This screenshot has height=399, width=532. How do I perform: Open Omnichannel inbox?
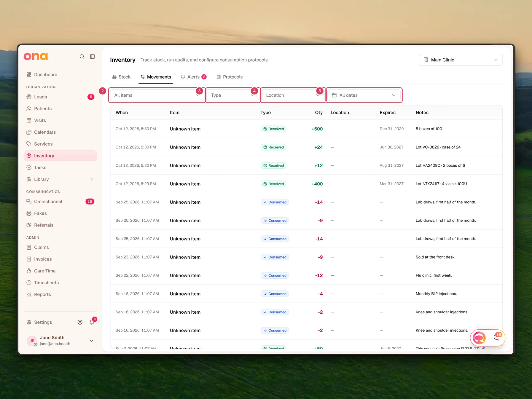point(60,202)
